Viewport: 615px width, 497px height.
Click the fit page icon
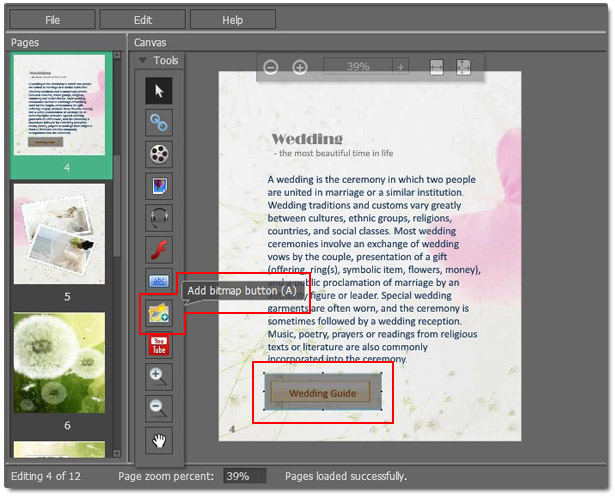[x=463, y=67]
